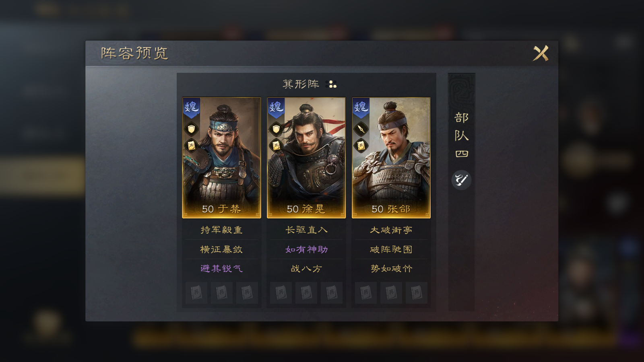644x362 pixels.
Task: Click the shield troop icon on 于禁's card
Action: pyautogui.click(x=192, y=129)
